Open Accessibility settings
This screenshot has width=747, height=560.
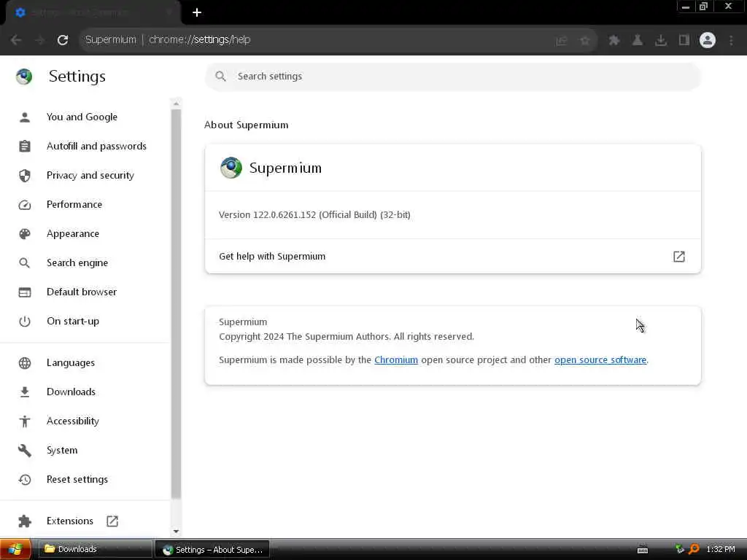click(73, 421)
